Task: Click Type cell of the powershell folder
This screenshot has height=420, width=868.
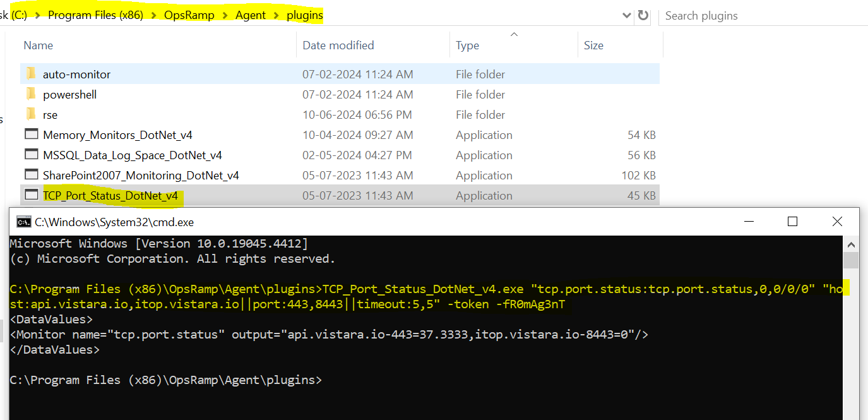Action: pos(480,94)
